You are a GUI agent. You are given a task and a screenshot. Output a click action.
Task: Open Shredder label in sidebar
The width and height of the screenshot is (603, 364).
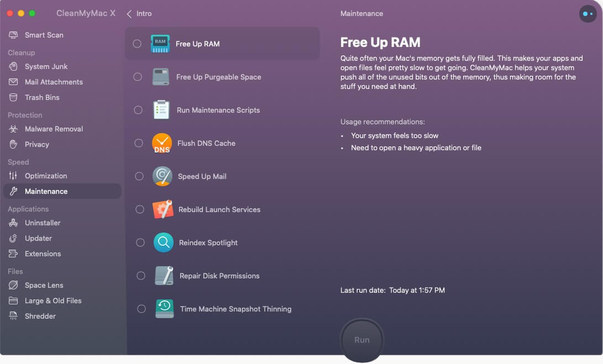(40, 316)
